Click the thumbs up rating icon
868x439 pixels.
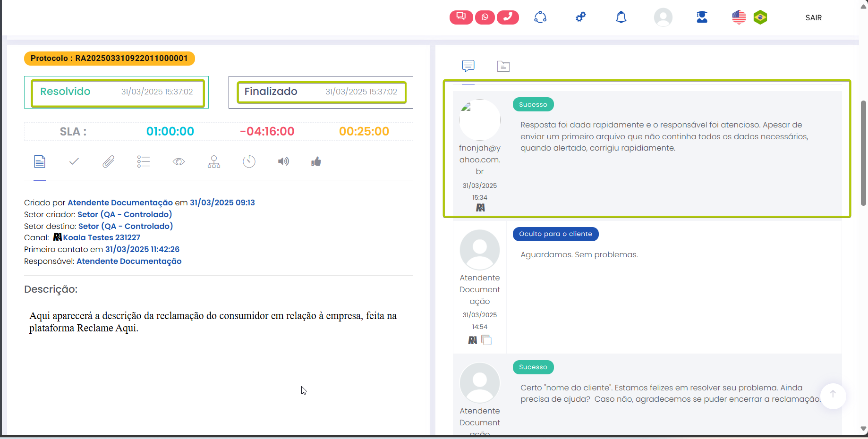pyautogui.click(x=316, y=162)
